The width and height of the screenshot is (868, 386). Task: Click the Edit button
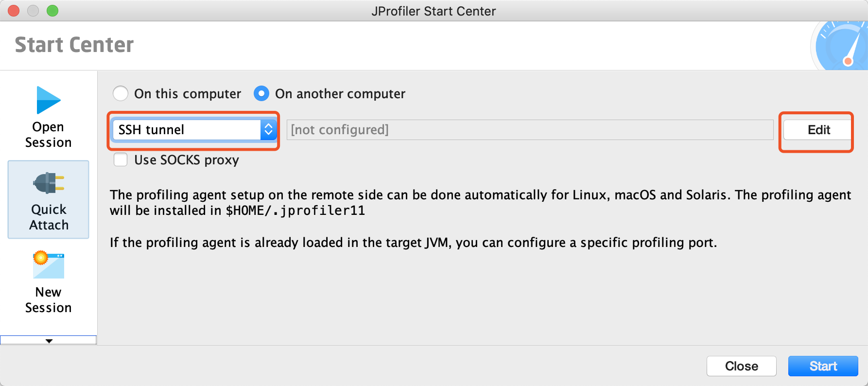[x=817, y=129]
